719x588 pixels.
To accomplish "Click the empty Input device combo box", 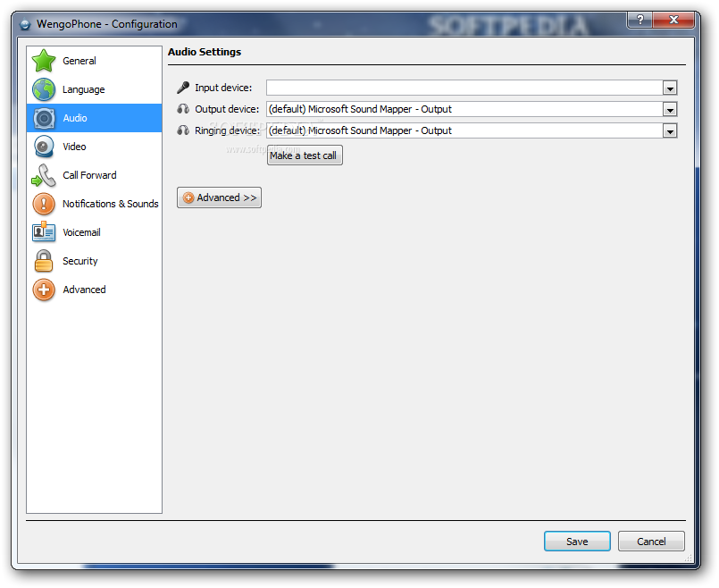I will (472, 88).
